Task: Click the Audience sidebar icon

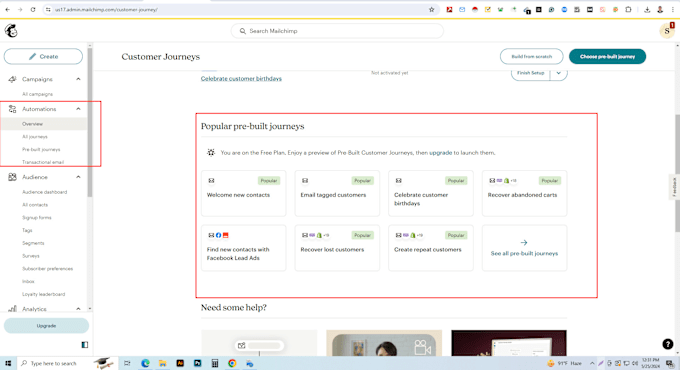Action: 12,177
